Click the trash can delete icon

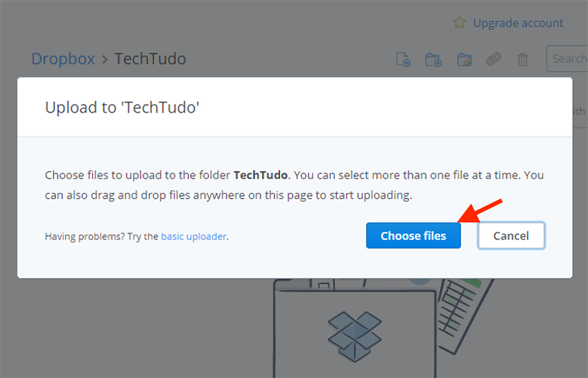pos(523,59)
